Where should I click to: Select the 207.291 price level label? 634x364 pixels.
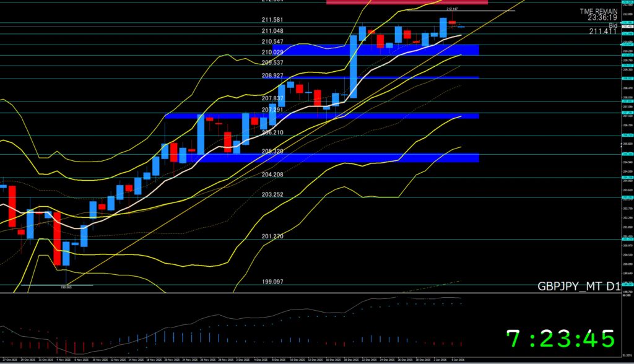pos(272,110)
